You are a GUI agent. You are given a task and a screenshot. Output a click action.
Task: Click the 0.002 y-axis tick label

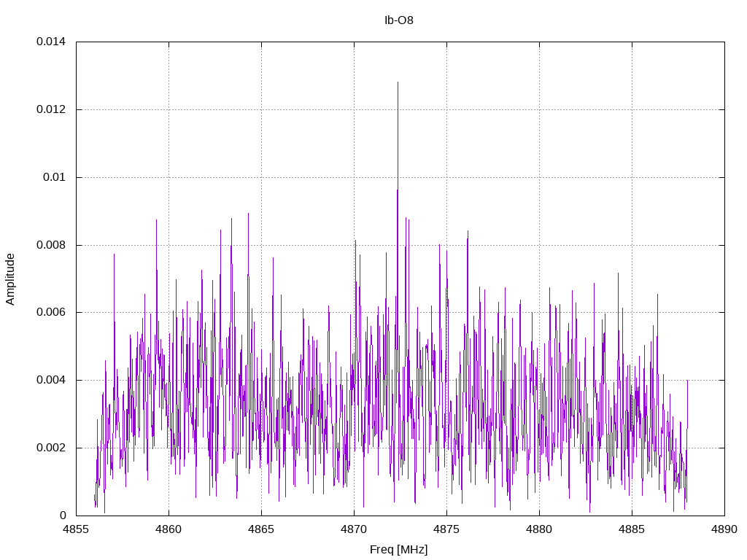point(51,448)
